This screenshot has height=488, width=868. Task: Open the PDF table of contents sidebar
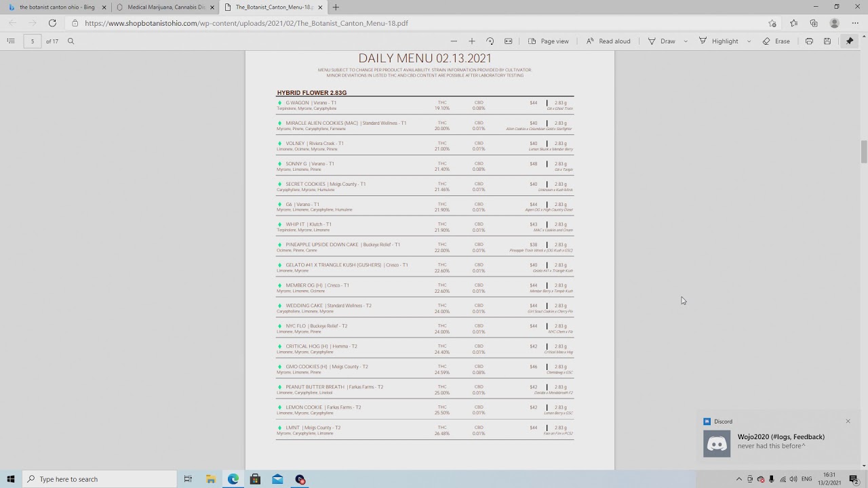[x=11, y=41]
